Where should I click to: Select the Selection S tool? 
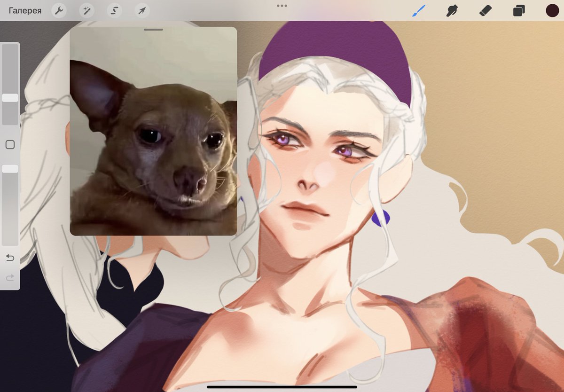114,10
